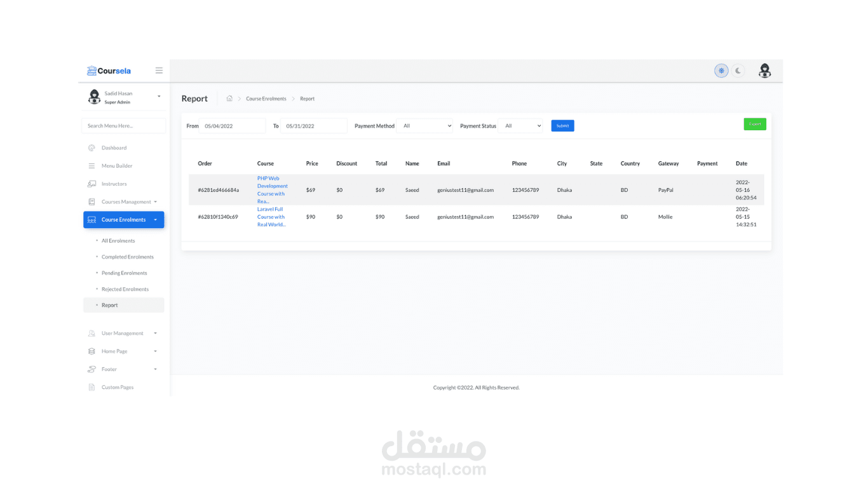This screenshot has height=488, width=868.
Task: Click the Courses Management icon
Action: coord(92,201)
